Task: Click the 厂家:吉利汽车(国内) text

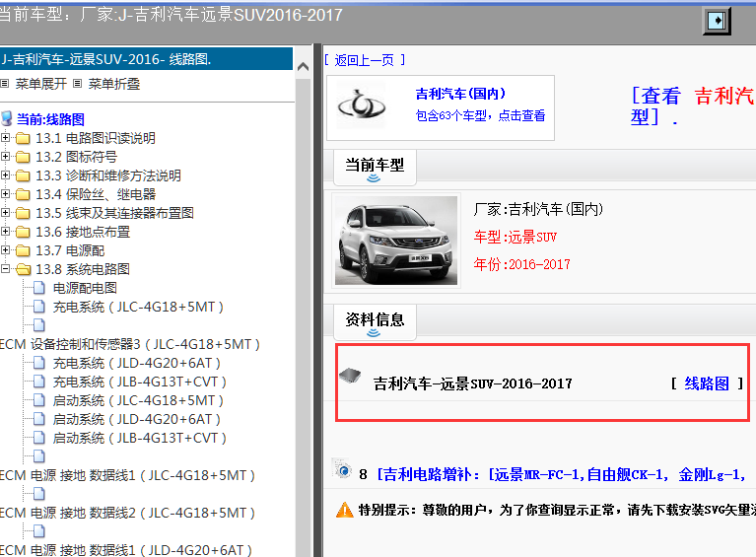Action: click(x=538, y=209)
